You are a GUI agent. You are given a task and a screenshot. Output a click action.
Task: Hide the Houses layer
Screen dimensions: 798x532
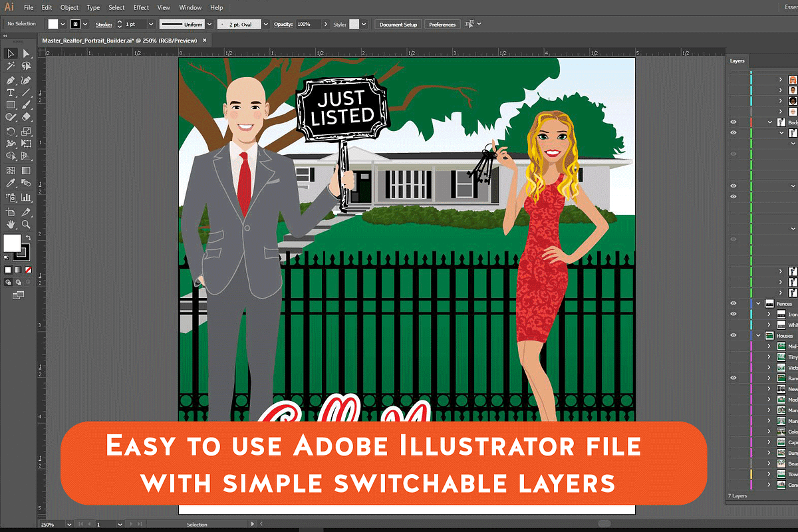733,335
